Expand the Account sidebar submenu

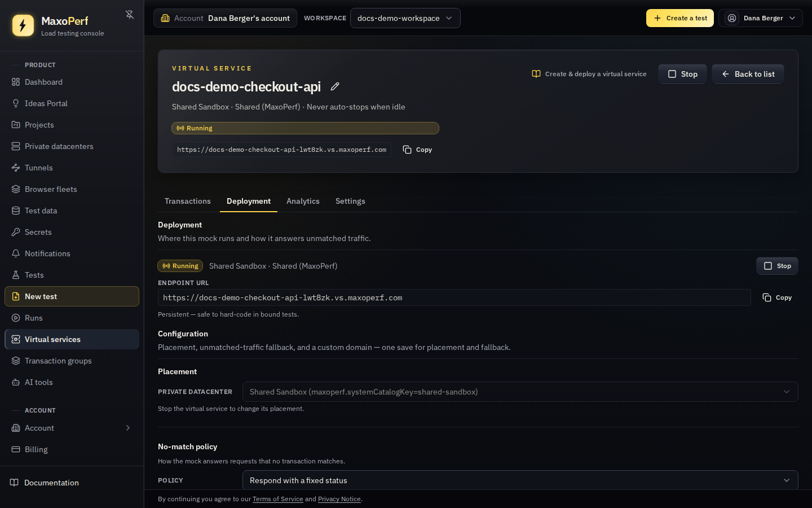[x=72, y=428]
